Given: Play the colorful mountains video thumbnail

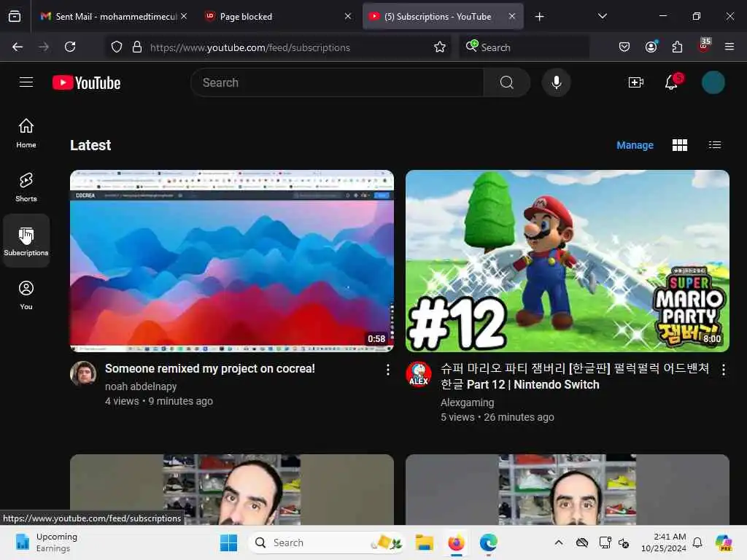Looking at the screenshot, I should 232,261.
